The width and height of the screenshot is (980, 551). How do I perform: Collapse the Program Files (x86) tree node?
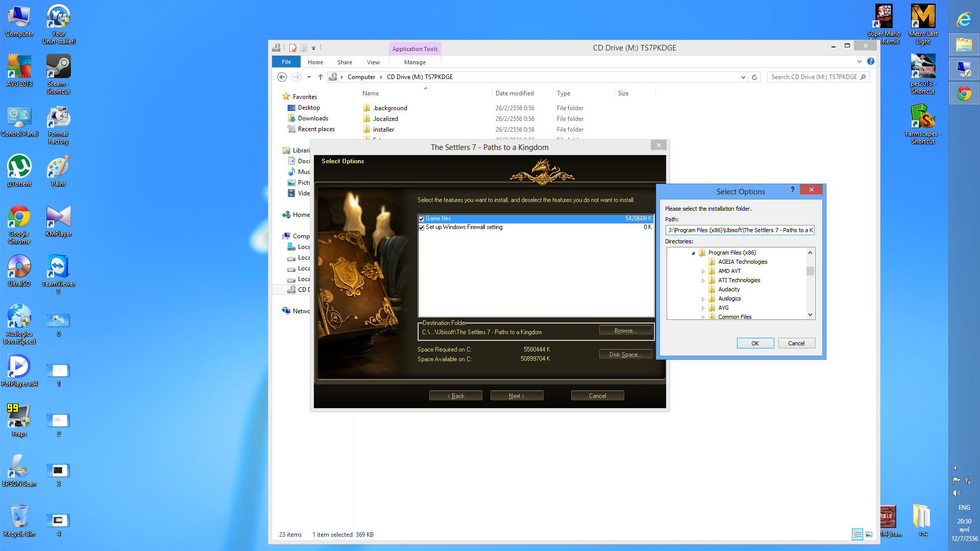693,253
